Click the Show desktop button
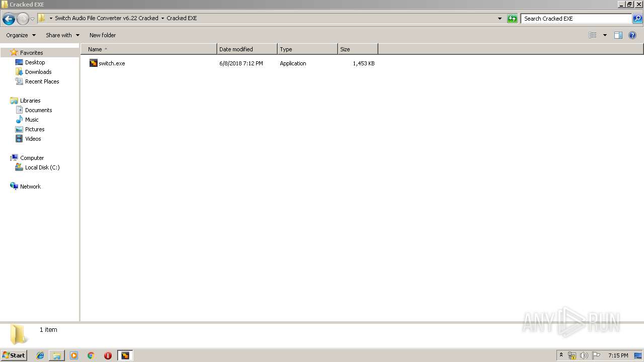 tap(638, 355)
